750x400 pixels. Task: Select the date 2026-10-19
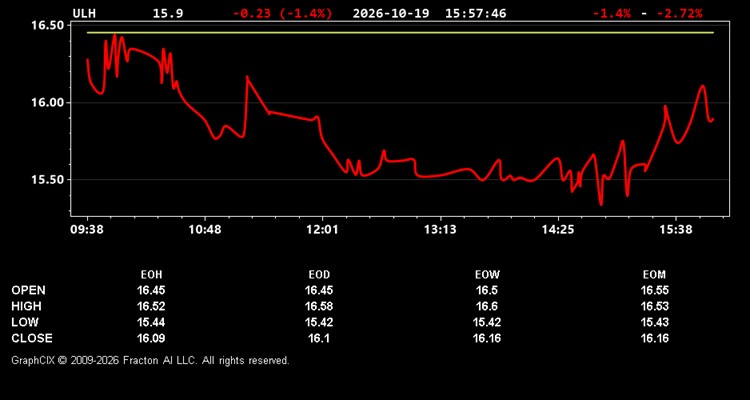point(392,13)
